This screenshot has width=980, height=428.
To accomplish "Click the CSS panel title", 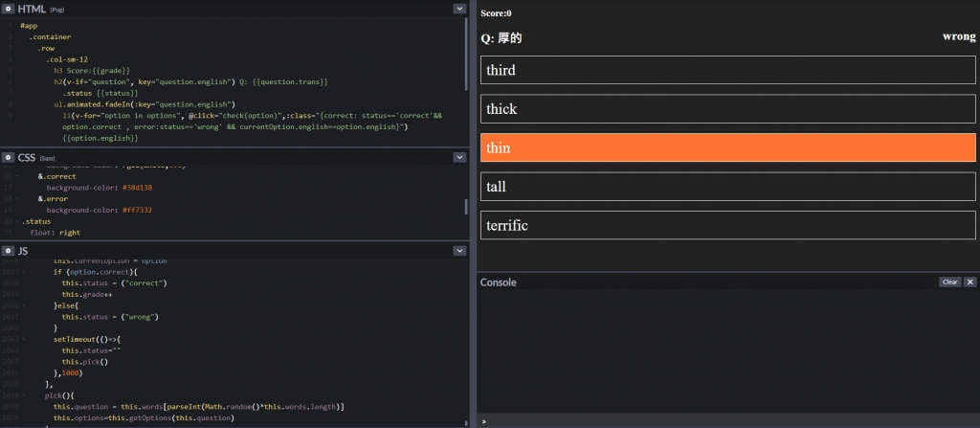I will (26, 158).
